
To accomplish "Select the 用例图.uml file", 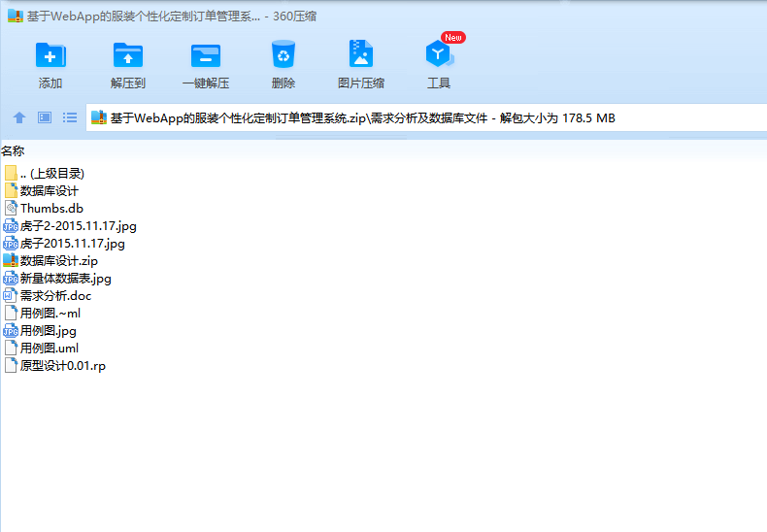I will tap(42, 349).
